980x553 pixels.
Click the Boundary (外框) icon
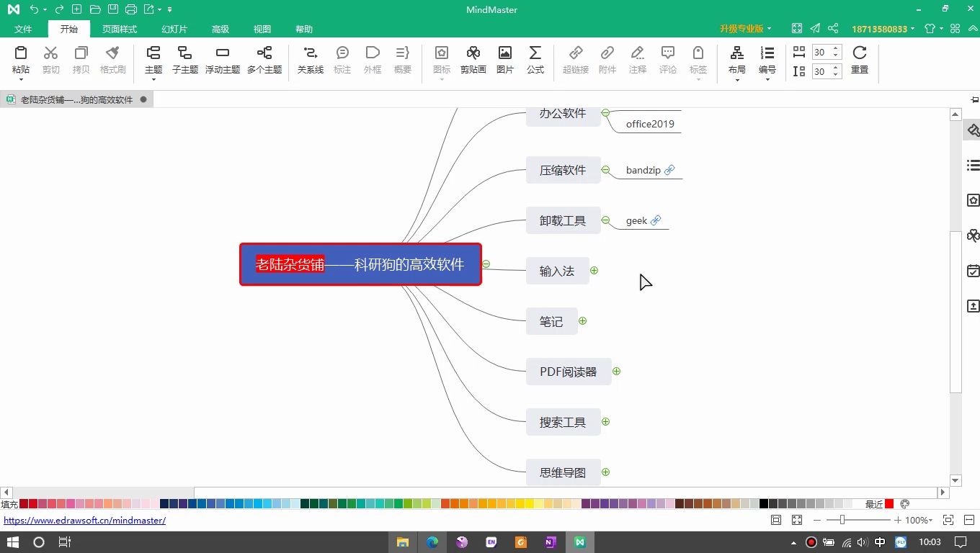pyautogui.click(x=373, y=53)
